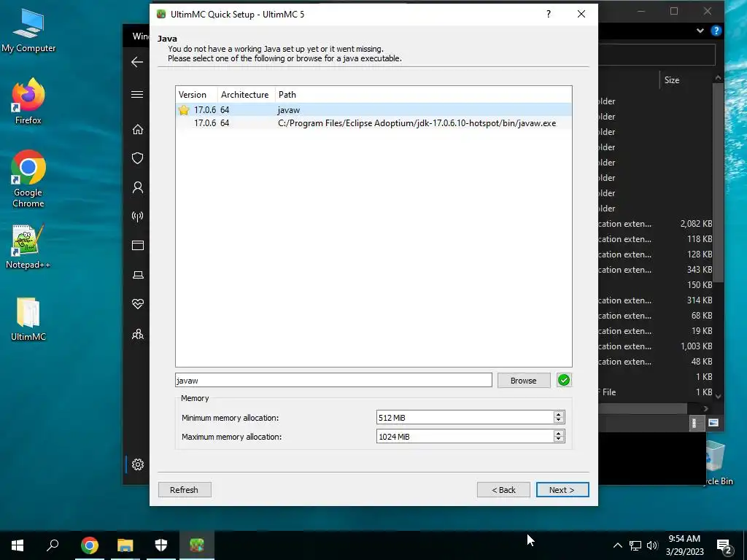Sort by Version column header

[x=197, y=94]
